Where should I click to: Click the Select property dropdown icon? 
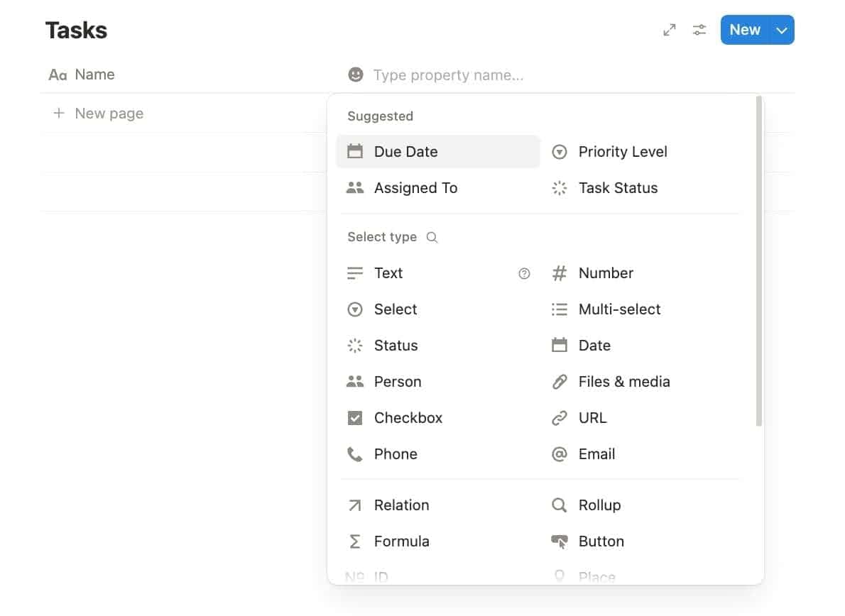[355, 309]
